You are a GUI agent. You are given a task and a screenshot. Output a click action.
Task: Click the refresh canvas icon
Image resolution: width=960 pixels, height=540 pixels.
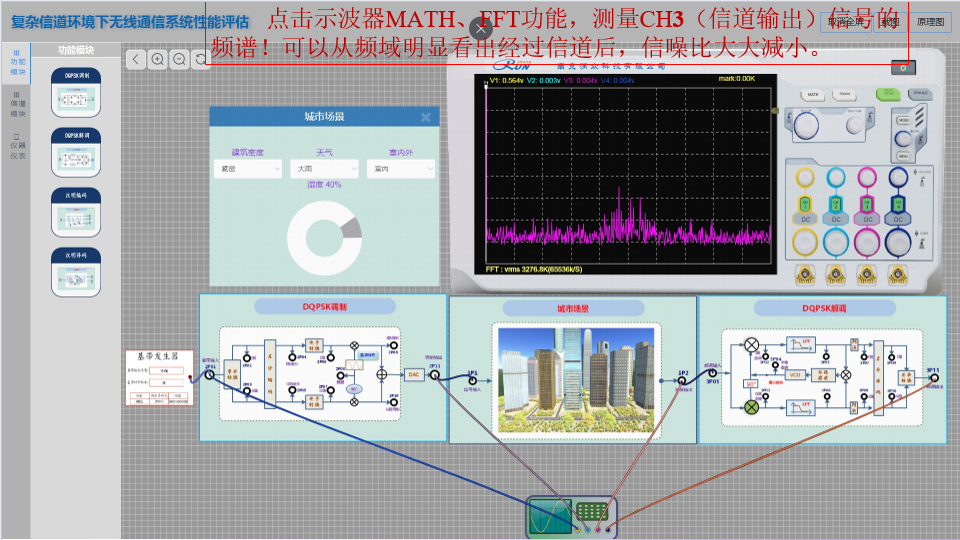click(x=201, y=60)
